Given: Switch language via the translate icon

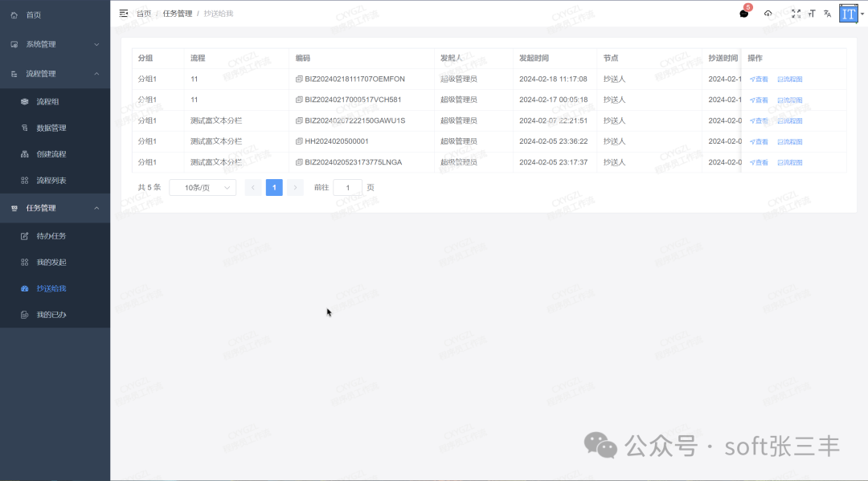Looking at the screenshot, I should pos(827,14).
